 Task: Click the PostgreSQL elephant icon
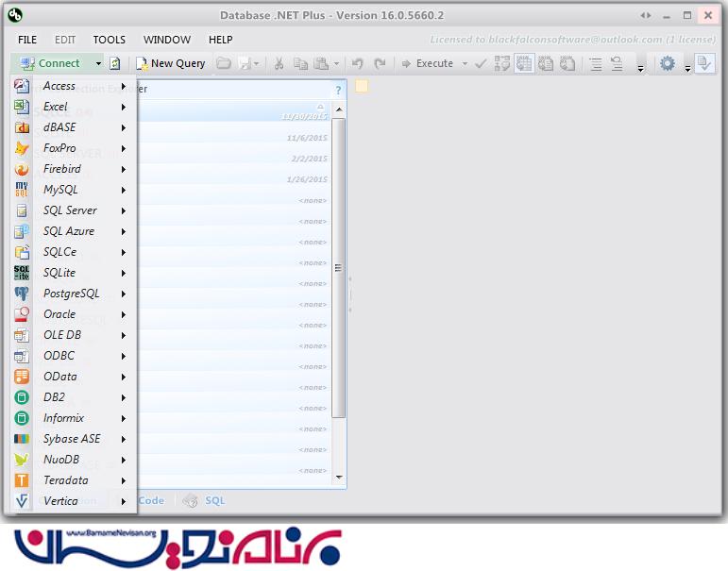[x=22, y=294]
